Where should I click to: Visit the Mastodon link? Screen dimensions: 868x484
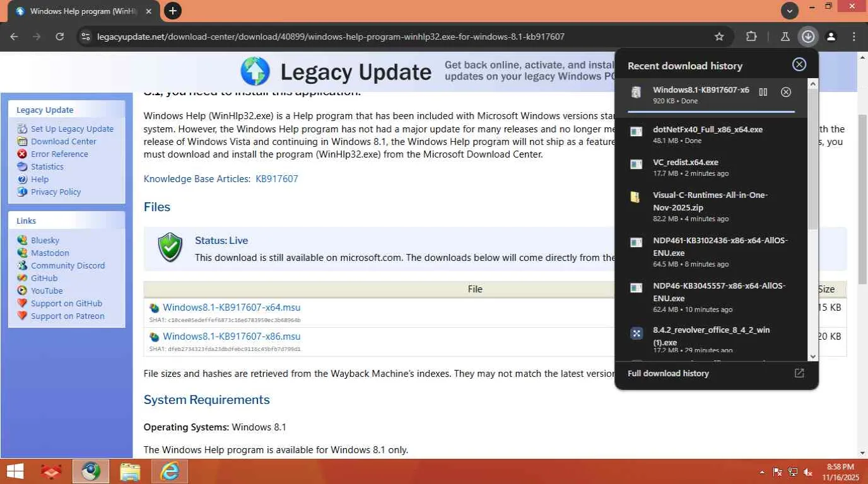coord(50,253)
